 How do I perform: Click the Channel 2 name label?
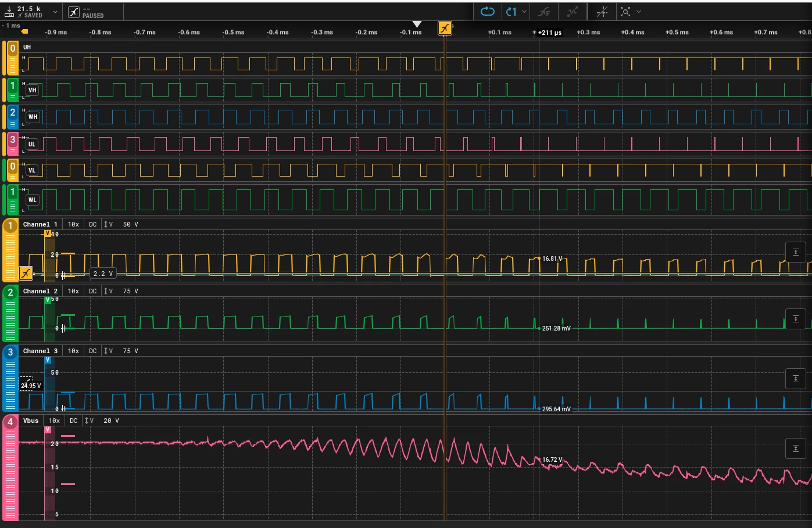(x=40, y=291)
